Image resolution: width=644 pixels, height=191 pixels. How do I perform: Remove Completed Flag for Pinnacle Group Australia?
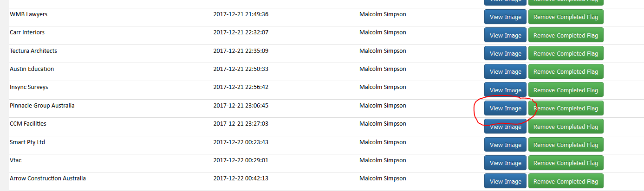[566, 108]
